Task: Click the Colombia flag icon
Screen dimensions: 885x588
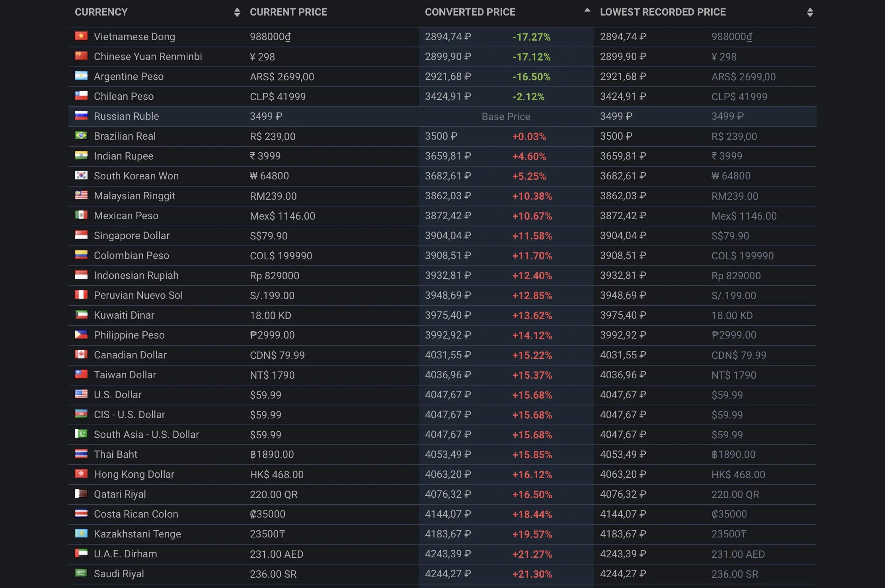Action: (x=81, y=255)
